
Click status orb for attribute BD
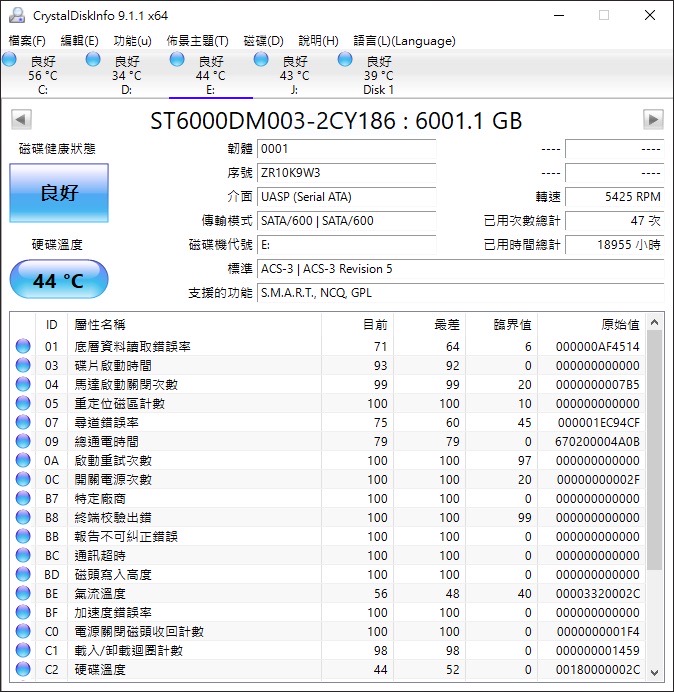(x=23, y=574)
